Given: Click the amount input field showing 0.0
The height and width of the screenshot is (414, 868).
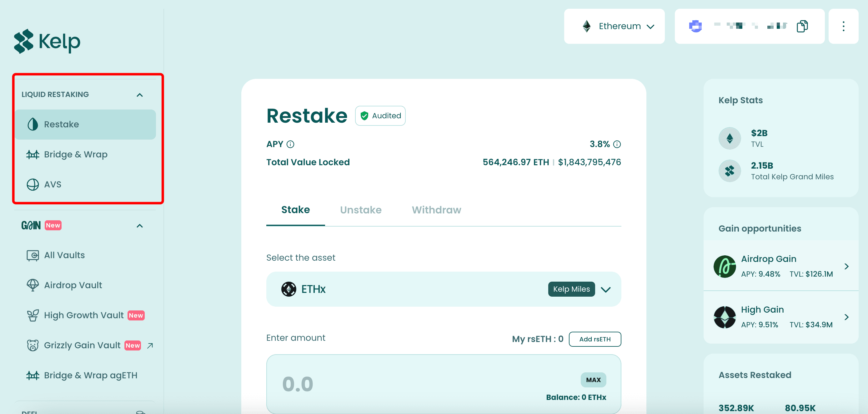Looking at the screenshot, I should pyautogui.click(x=444, y=384).
